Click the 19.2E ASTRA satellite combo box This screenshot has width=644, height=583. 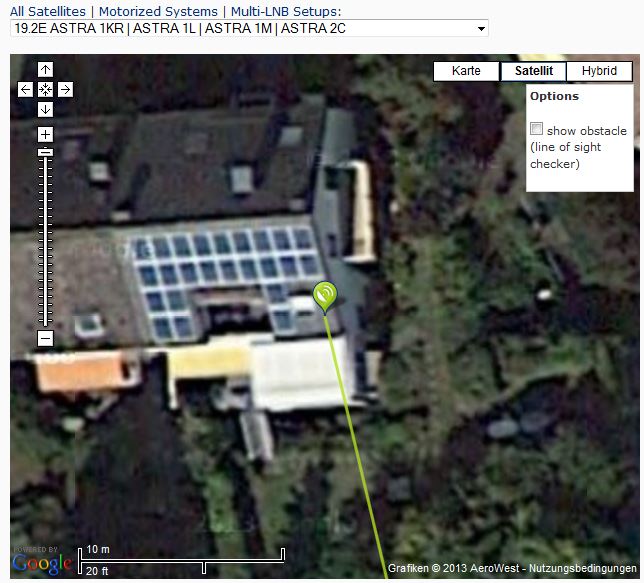tap(249, 29)
